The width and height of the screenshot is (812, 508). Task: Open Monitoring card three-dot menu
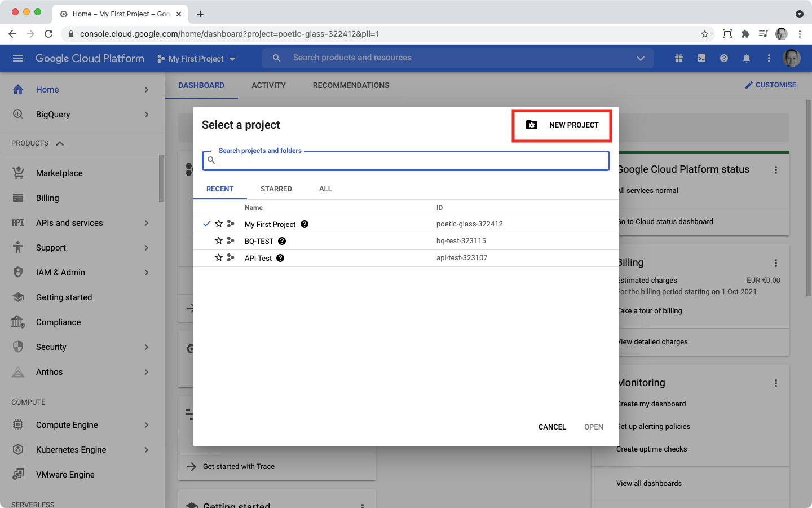tap(776, 383)
